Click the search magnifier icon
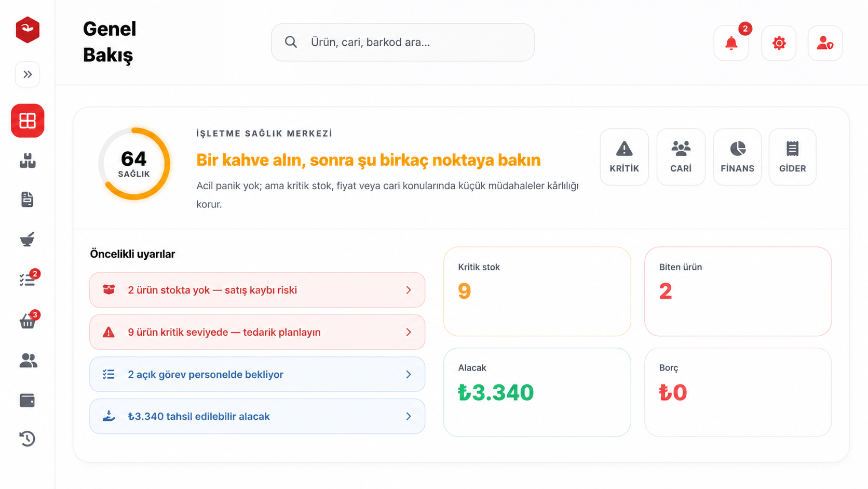The image size is (868, 489). [x=291, y=42]
